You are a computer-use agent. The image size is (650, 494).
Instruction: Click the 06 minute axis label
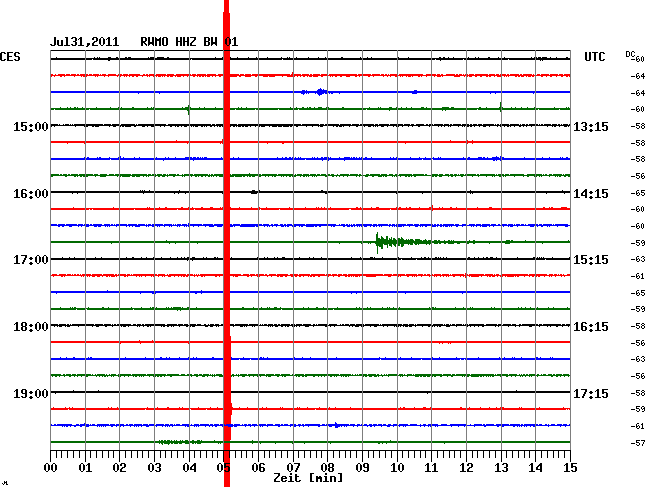tap(258, 468)
